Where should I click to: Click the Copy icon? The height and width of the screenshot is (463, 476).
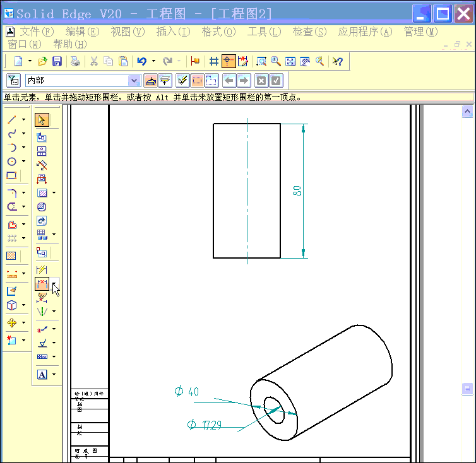(109, 61)
